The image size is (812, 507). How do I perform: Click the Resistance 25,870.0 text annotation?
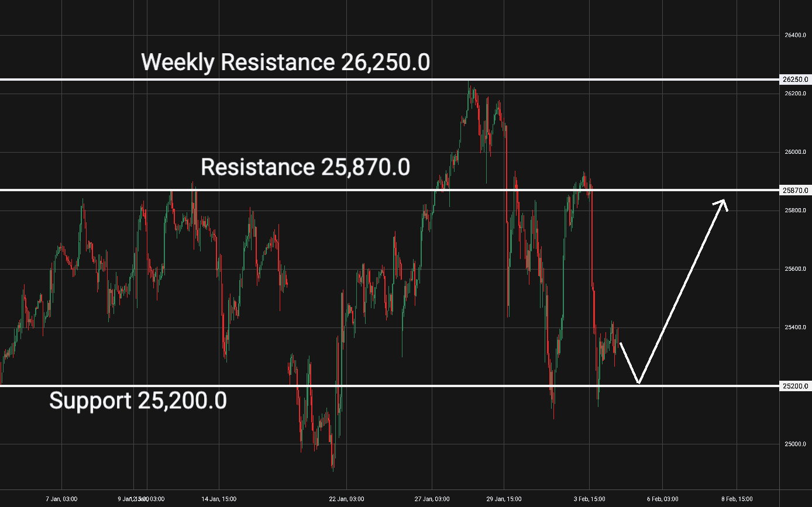[x=305, y=167]
